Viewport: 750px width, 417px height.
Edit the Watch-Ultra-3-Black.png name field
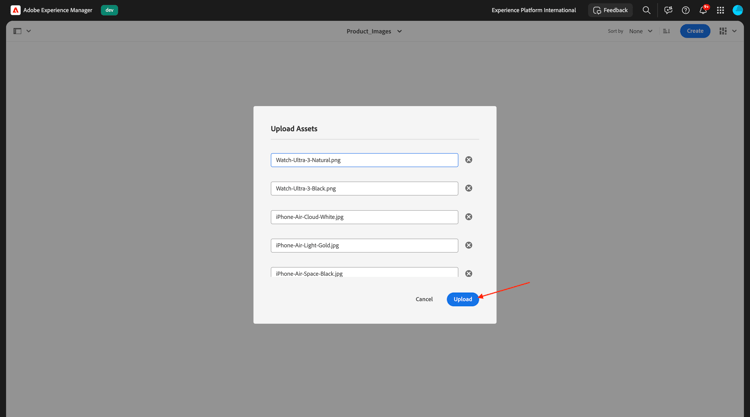364,188
